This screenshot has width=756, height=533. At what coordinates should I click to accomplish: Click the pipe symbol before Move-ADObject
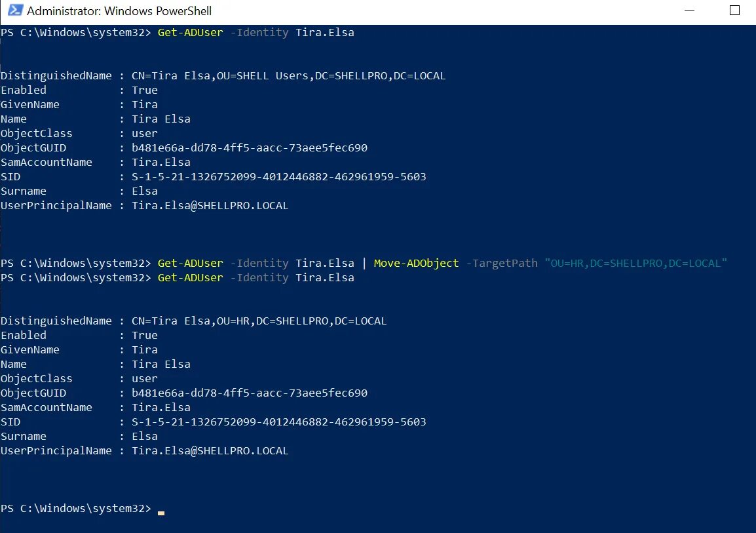(364, 263)
